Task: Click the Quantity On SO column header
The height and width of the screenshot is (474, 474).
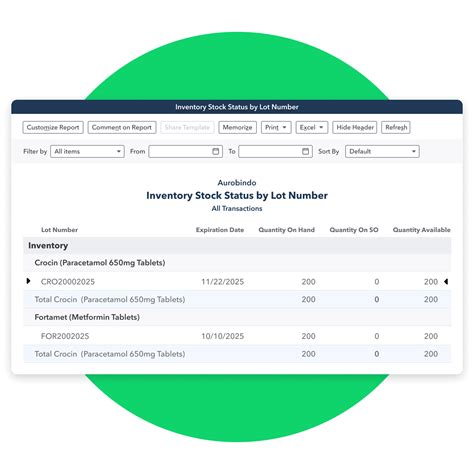Action: 354,230
